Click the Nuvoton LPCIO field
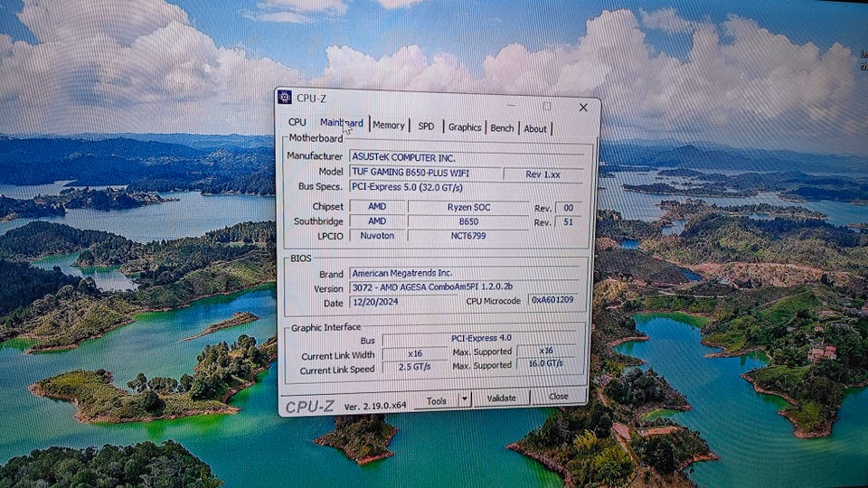The image size is (868, 488). tap(377, 235)
